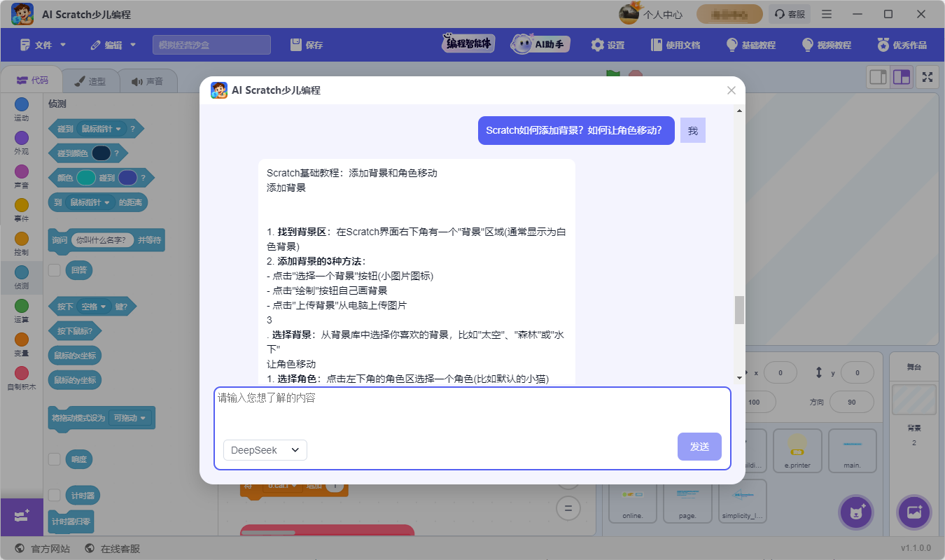The image size is (945, 560).
Task: Select the e.printer sprite thumbnail
Action: pos(797,452)
